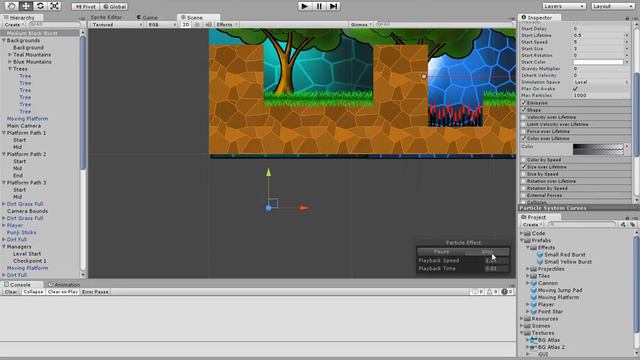The height and width of the screenshot is (360, 640).
Task: Click the Moving Jump Pad prefab icon
Action: point(533,290)
